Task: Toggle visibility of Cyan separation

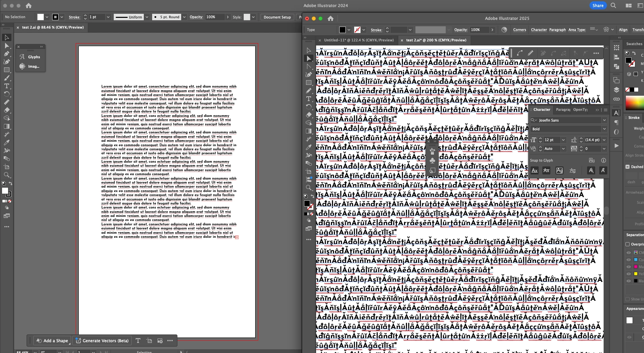Action: tap(629, 260)
